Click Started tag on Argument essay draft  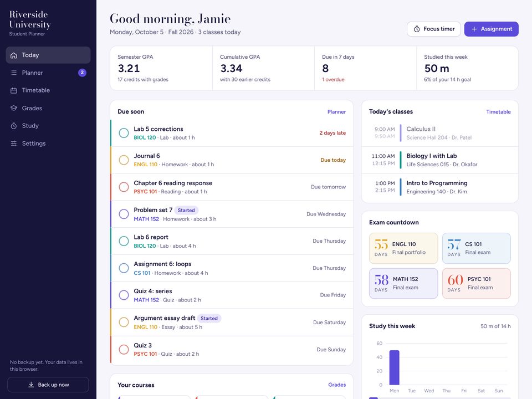coord(209,318)
